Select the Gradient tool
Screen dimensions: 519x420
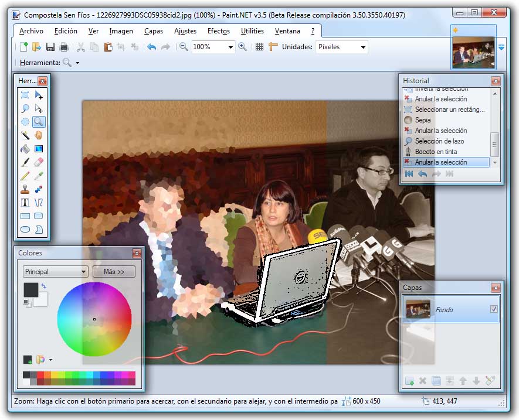point(39,149)
